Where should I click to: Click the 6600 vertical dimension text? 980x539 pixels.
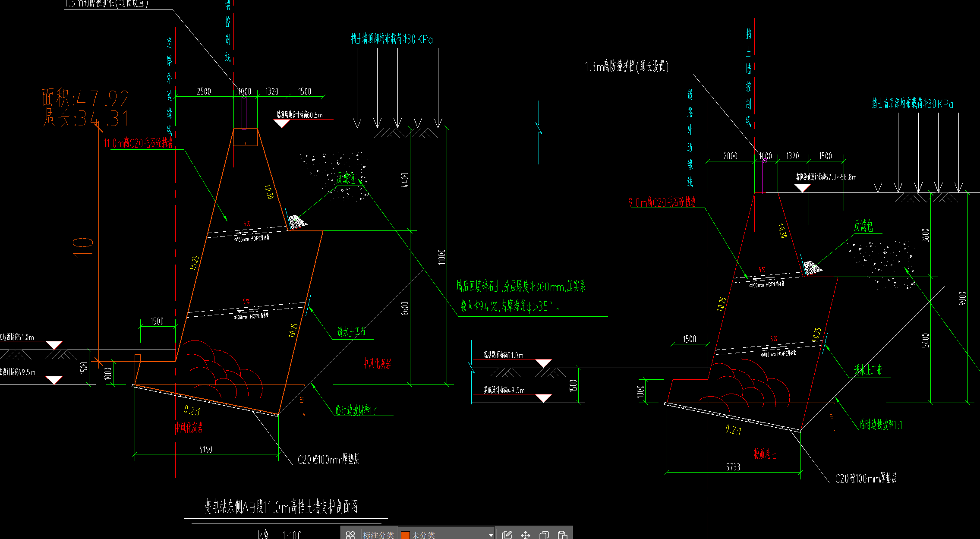coord(405,308)
